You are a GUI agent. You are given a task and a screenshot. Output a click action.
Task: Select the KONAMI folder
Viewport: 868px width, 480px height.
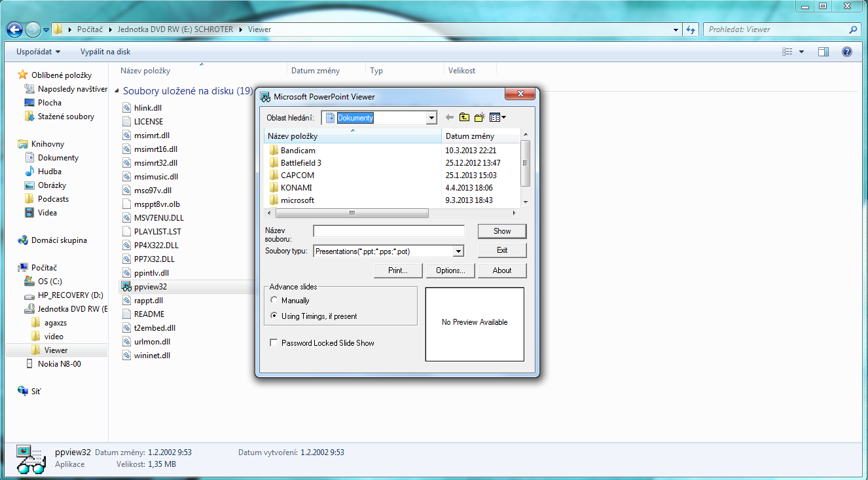290,188
